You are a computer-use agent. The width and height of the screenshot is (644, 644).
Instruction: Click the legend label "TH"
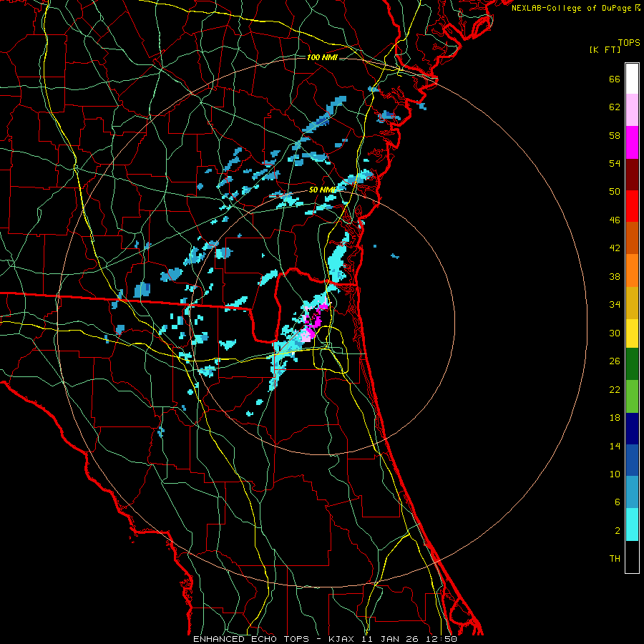(615, 559)
